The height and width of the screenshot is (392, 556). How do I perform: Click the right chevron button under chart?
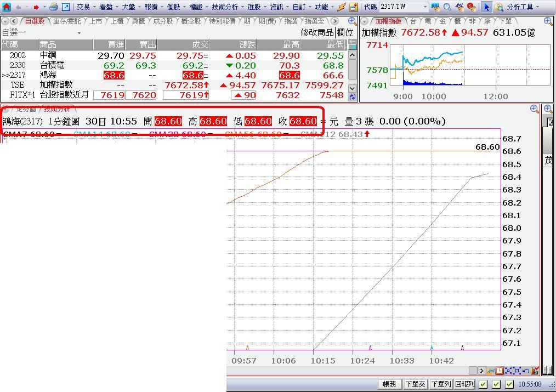(x=481, y=371)
